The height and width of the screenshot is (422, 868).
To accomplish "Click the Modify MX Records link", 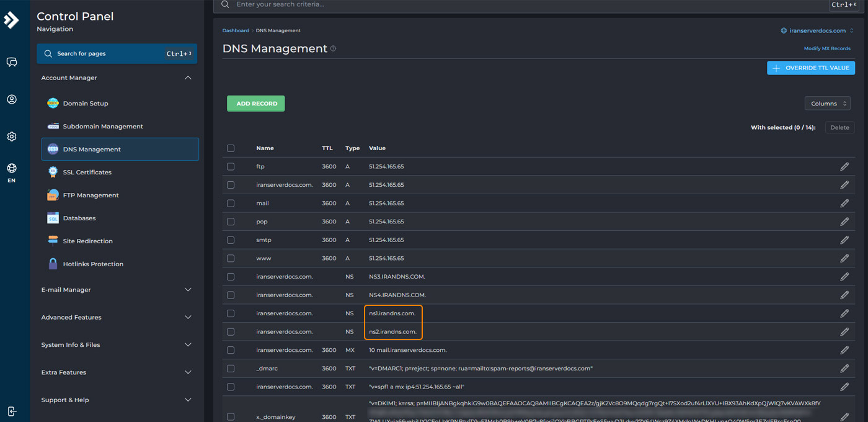I will tap(827, 48).
